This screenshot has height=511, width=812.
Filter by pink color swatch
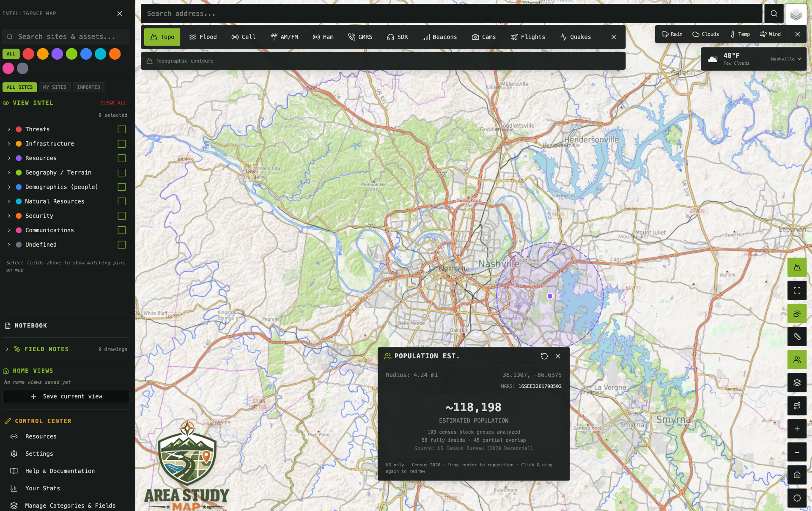pyautogui.click(x=8, y=68)
